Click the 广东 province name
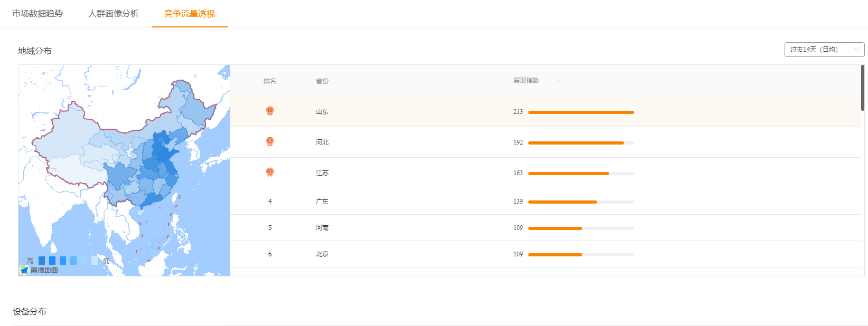The height and width of the screenshot is (326, 868). [322, 202]
